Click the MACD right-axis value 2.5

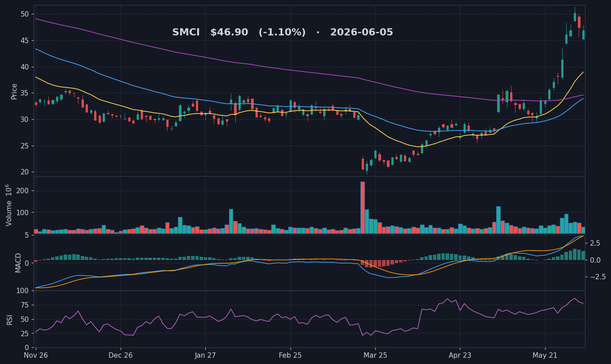click(595, 243)
